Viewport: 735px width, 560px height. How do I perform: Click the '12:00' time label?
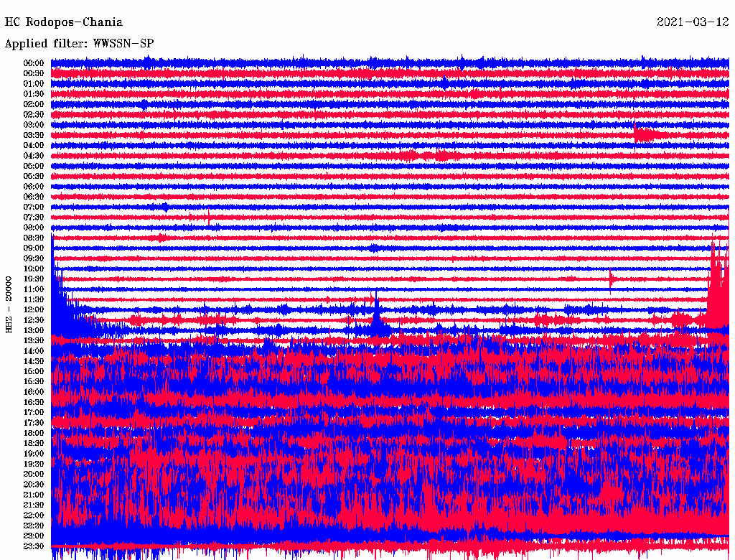click(x=34, y=309)
